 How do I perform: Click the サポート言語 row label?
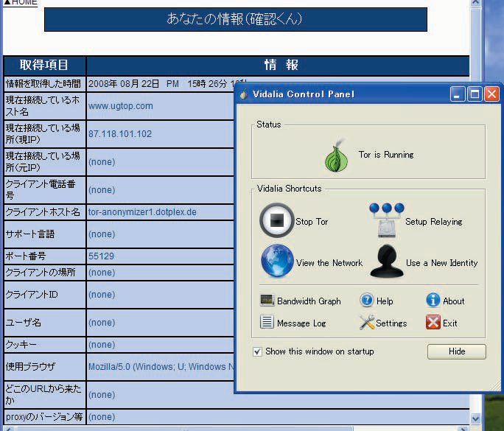pos(30,234)
